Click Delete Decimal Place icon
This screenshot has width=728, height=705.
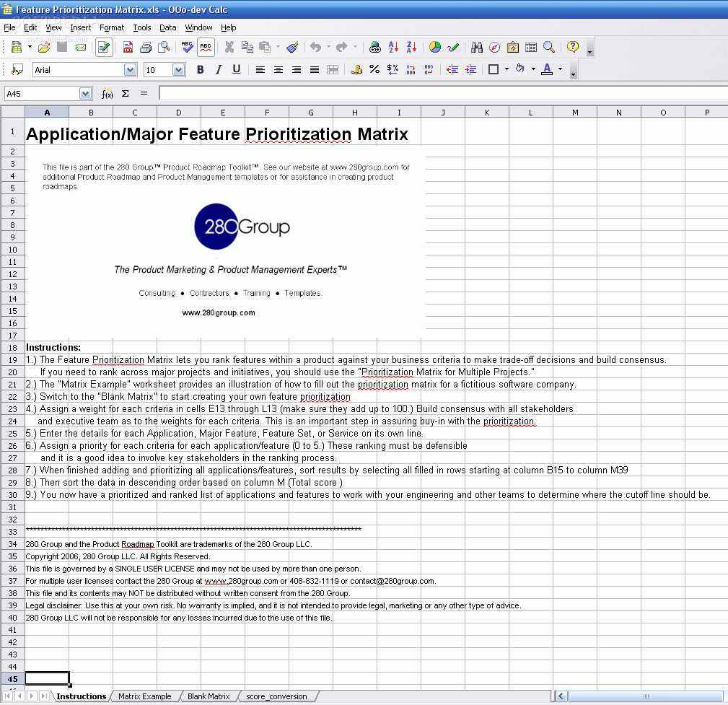click(429, 70)
